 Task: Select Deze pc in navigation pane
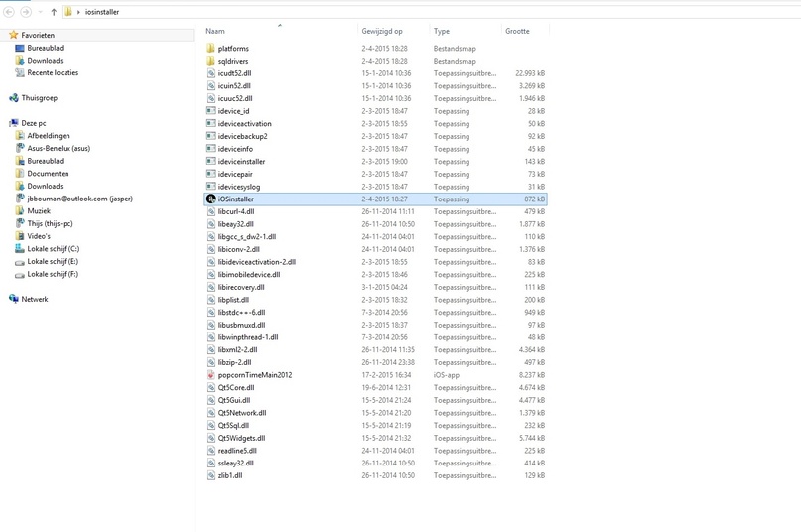click(33, 123)
